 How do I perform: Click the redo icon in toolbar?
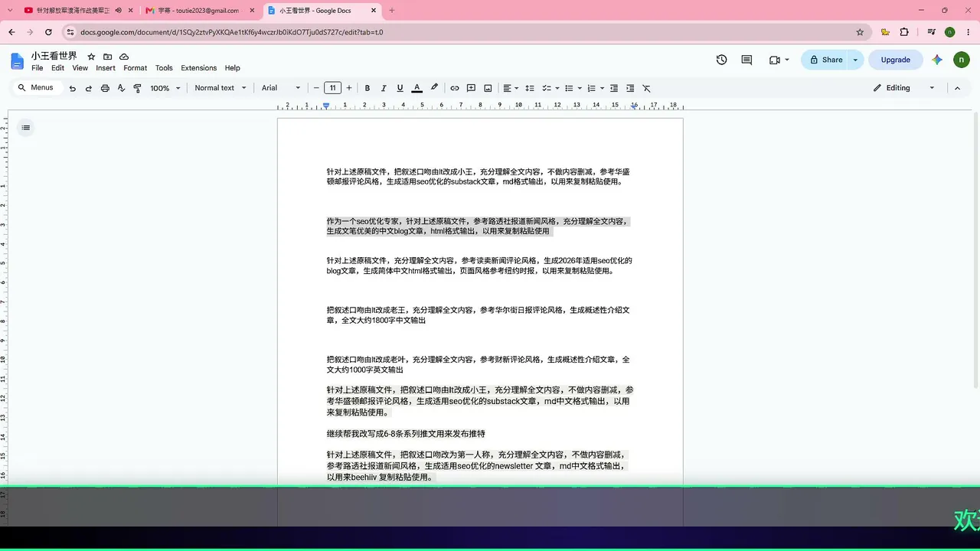89,88
